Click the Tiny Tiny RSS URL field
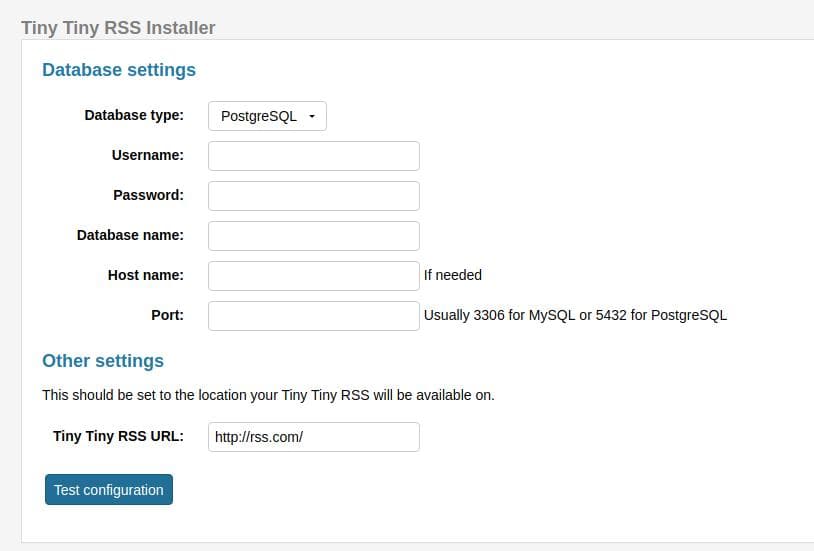The width and height of the screenshot is (814, 551). tap(314, 437)
